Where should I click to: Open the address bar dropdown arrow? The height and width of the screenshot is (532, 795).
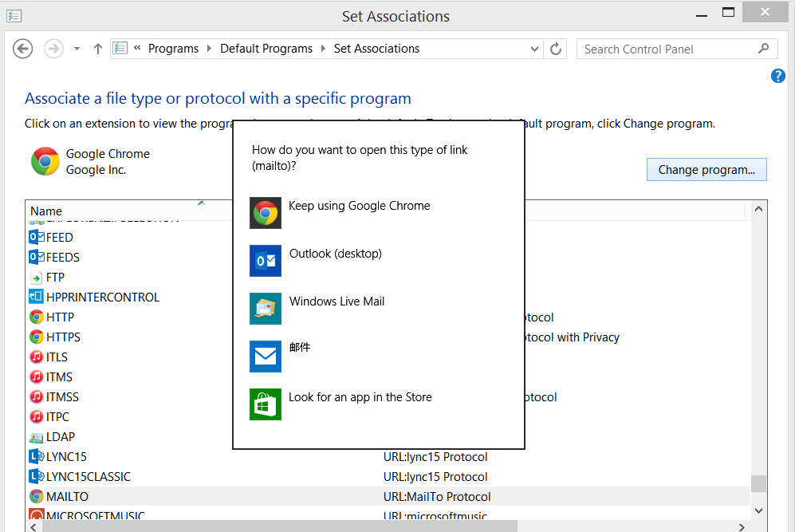534,49
